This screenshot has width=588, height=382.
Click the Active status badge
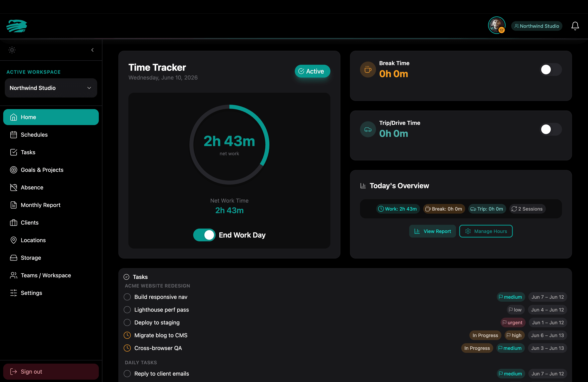click(x=312, y=71)
